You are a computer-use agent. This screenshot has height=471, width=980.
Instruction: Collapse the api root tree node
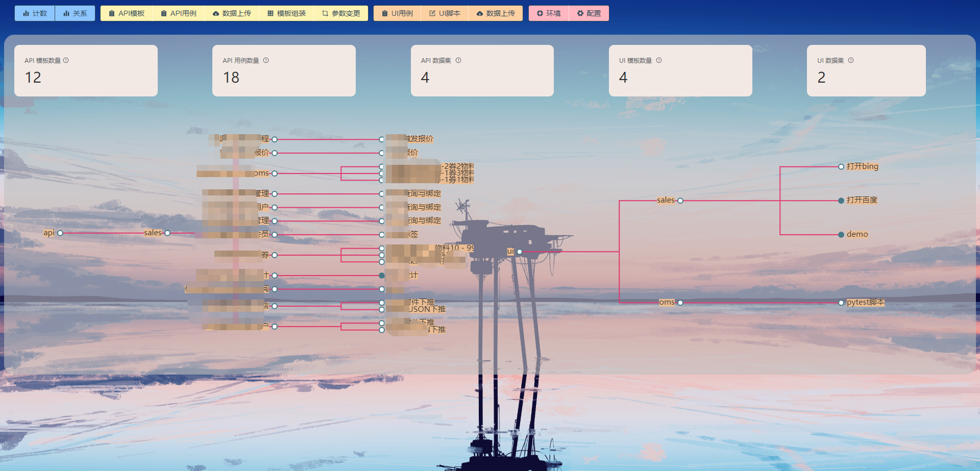(60, 233)
